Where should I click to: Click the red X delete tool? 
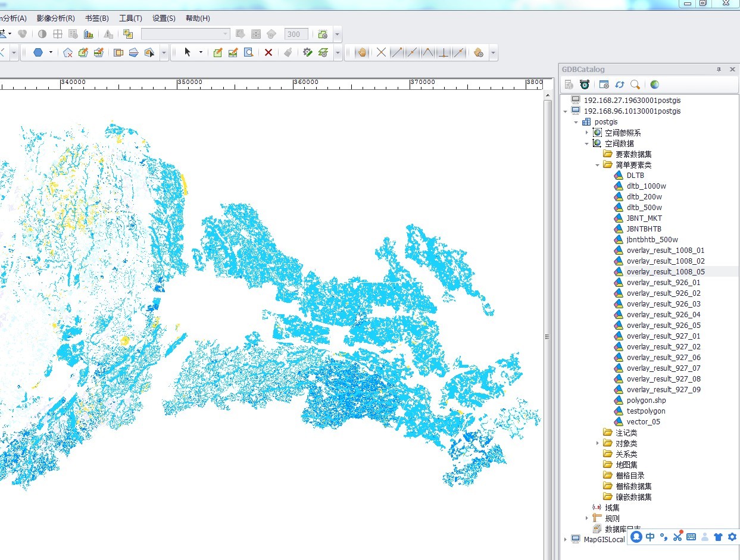(x=268, y=52)
